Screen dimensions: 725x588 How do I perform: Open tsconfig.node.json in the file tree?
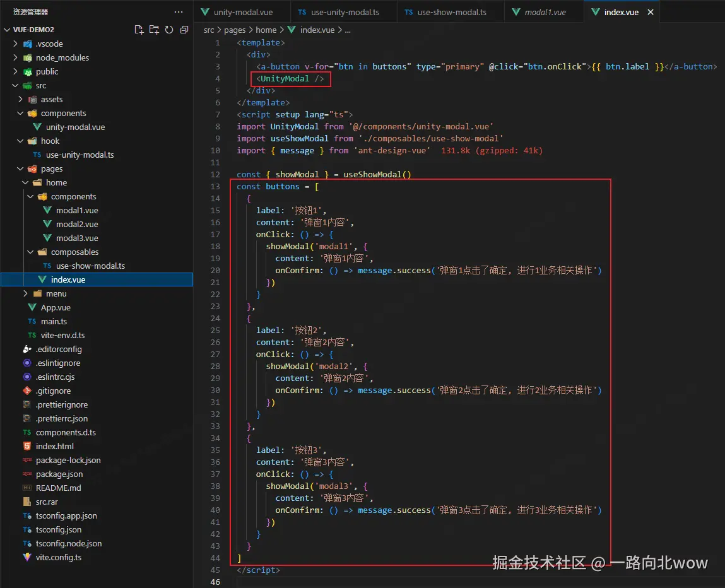[x=97, y=543]
